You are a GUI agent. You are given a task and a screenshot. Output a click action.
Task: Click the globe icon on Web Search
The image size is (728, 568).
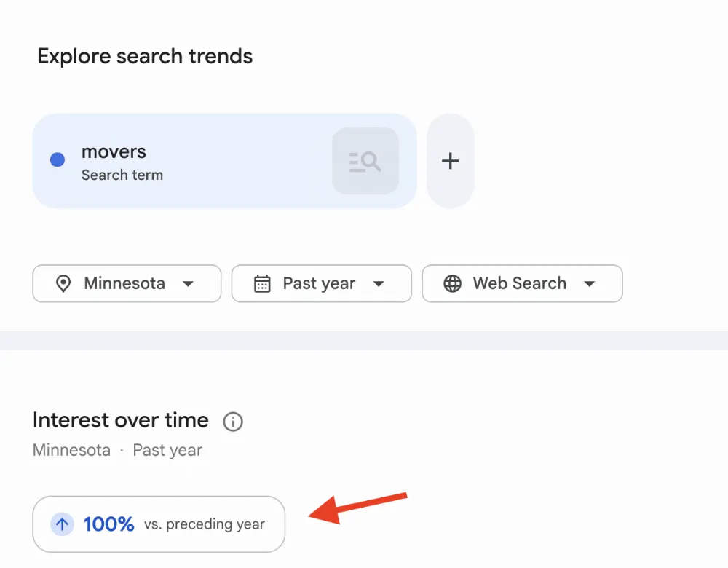452,283
